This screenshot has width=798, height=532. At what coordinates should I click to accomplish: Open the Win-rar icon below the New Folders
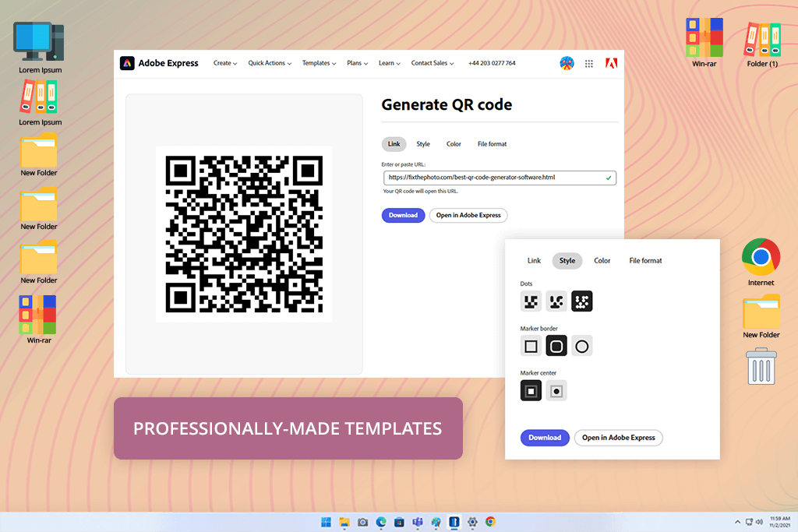pos(39,319)
